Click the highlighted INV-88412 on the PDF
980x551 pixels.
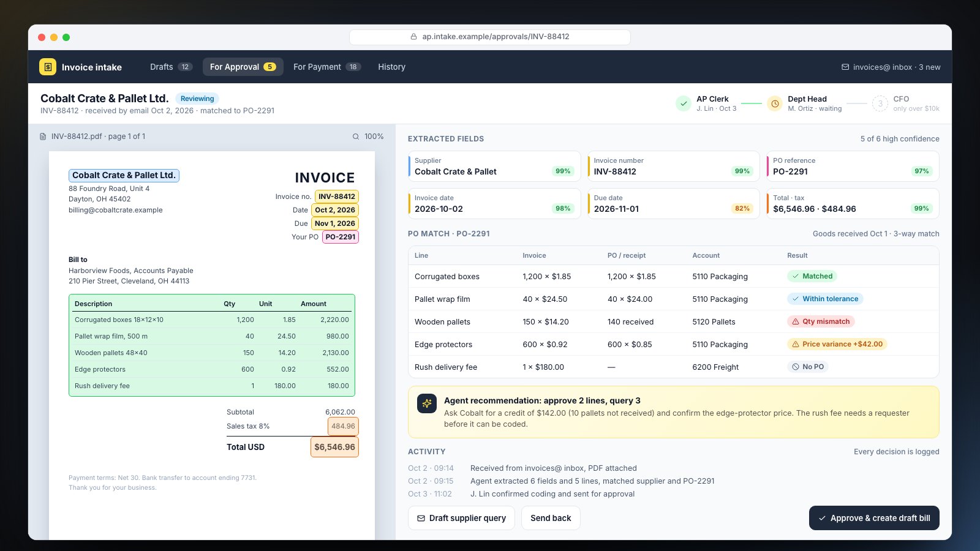pos(337,197)
